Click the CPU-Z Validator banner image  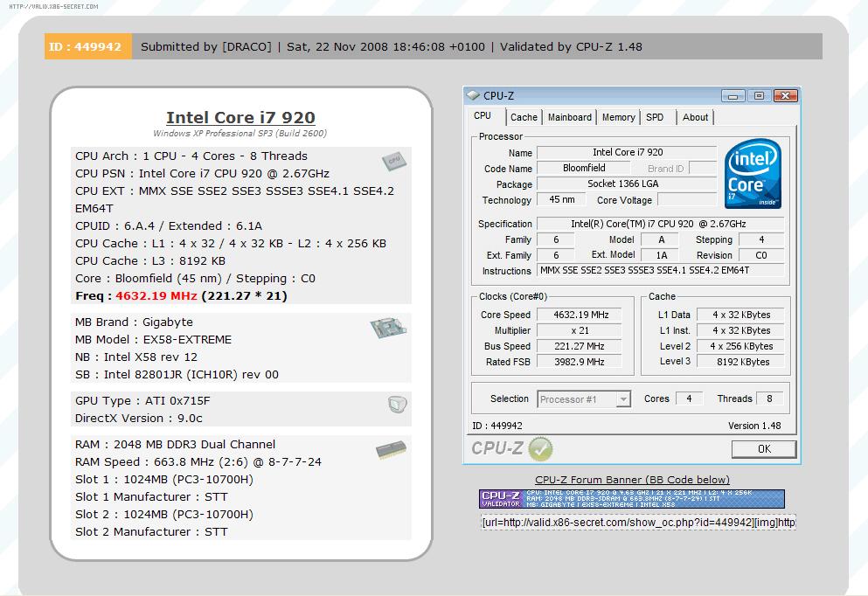[x=632, y=499]
